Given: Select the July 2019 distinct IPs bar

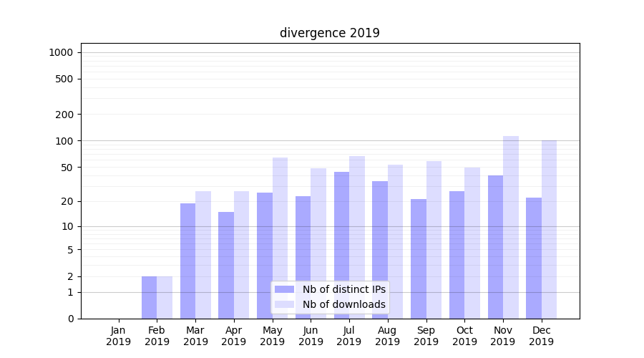Looking at the screenshot, I should pyautogui.click(x=341, y=245).
